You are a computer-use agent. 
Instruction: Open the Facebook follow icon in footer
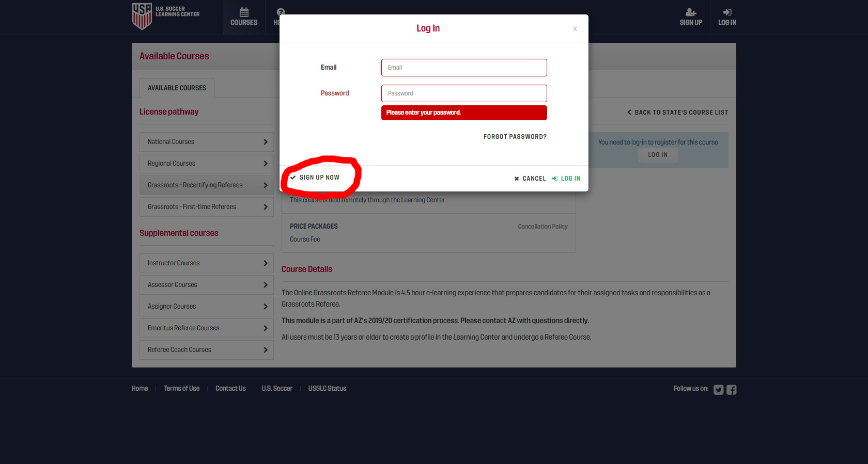tap(732, 390)
